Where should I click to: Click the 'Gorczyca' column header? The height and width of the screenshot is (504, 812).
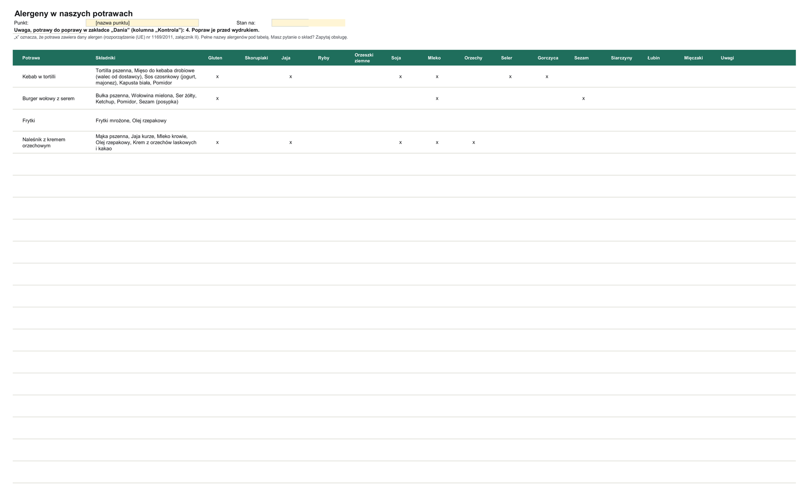[548, 58]
